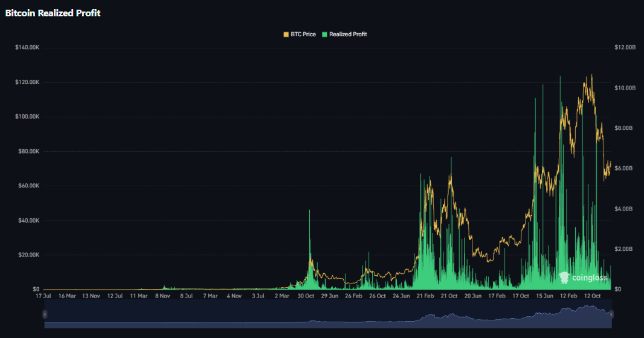Click the $12.00B profit axis label

pos(625,47)
